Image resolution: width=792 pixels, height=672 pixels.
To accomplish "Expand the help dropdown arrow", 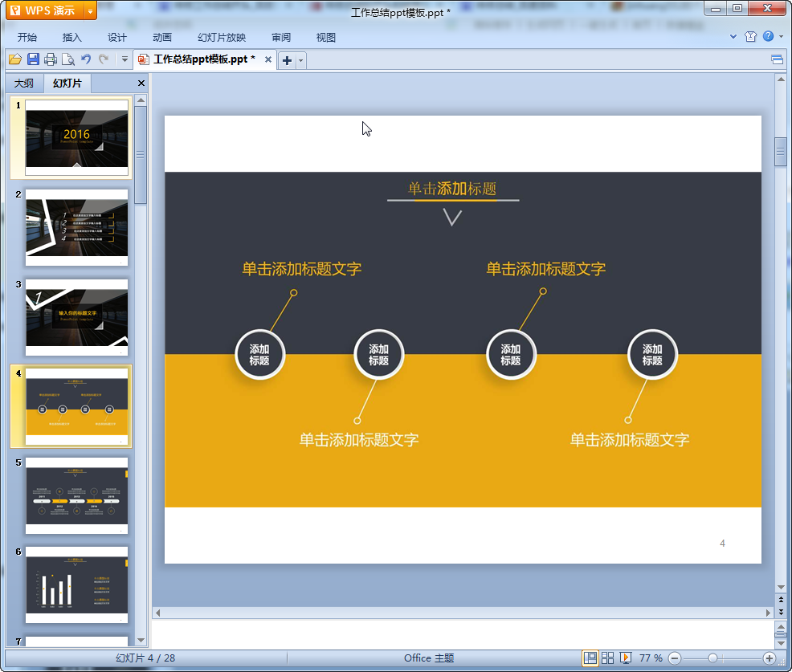I will pos(782,36).
